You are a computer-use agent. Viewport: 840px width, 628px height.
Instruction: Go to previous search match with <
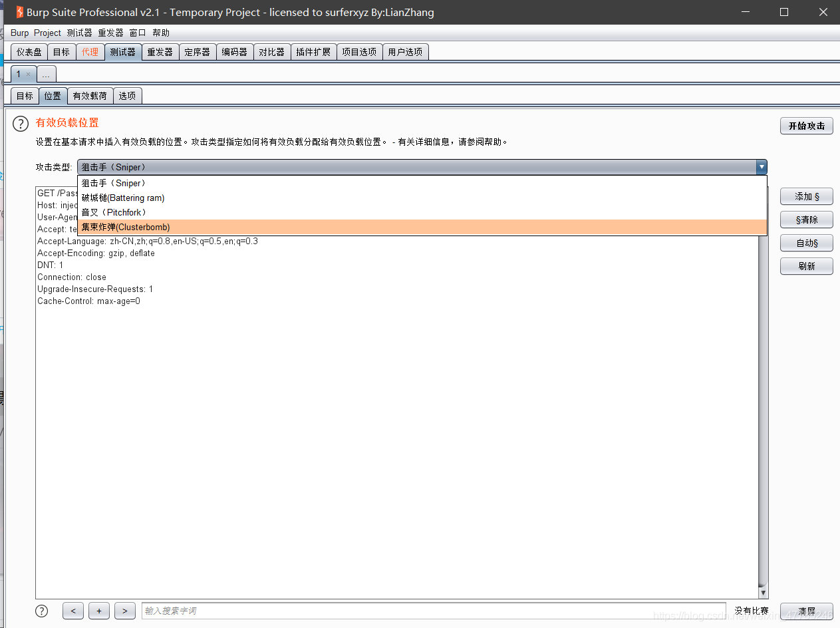[72, 611]
